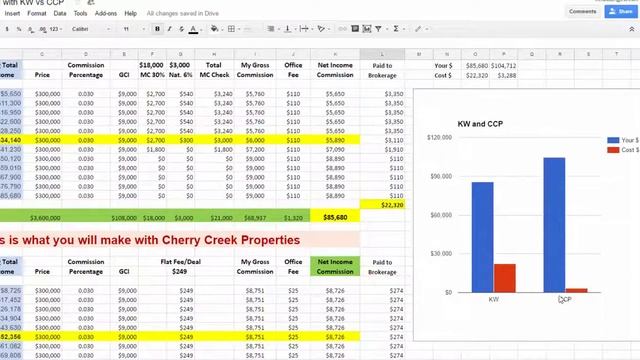Image resolution: width=640 pixels, height=360 pixels.
Task: Open the Data menu
Action: click(x=60, y=13)
